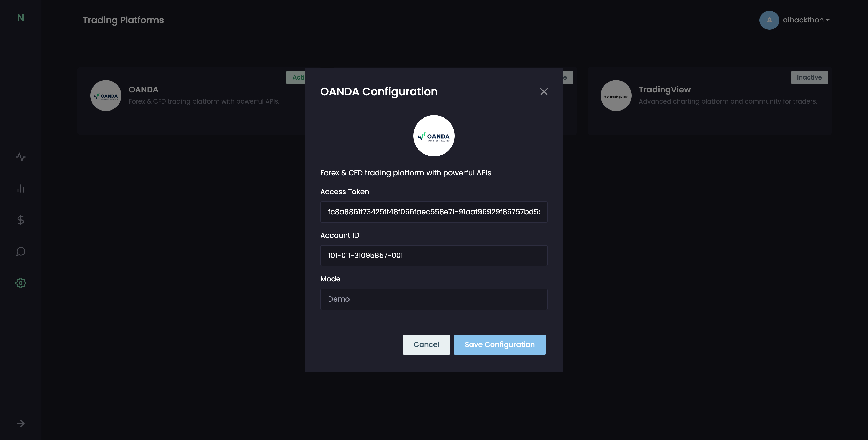Open the dollar sign billing icon
The width and height of the screenshot is (868, 440).
click(x=21, y=220)
